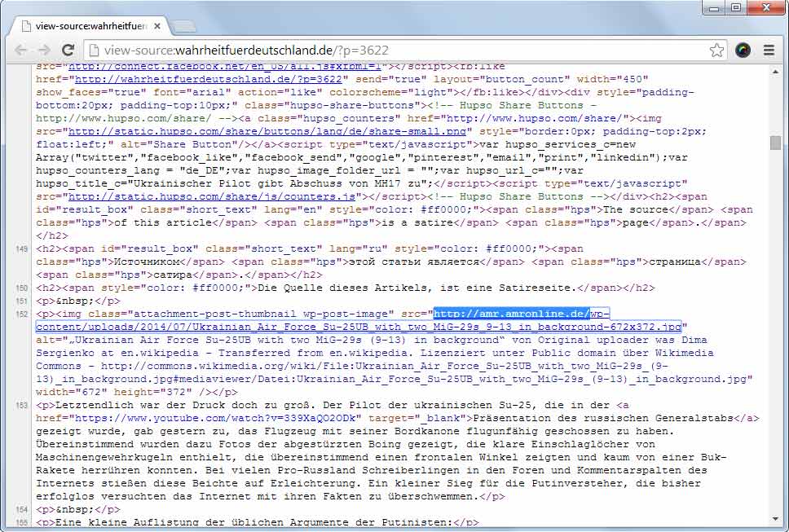Viewport: 789px width, 532px height.
Task: Click the page icon in address bar
Action: coord(93,51)
